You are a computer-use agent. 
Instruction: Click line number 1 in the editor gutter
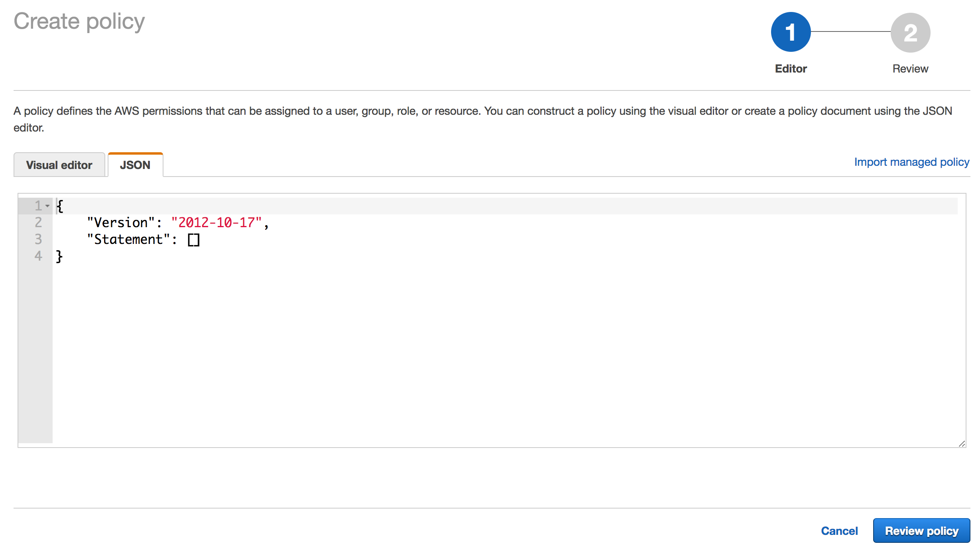pos(37,205)
